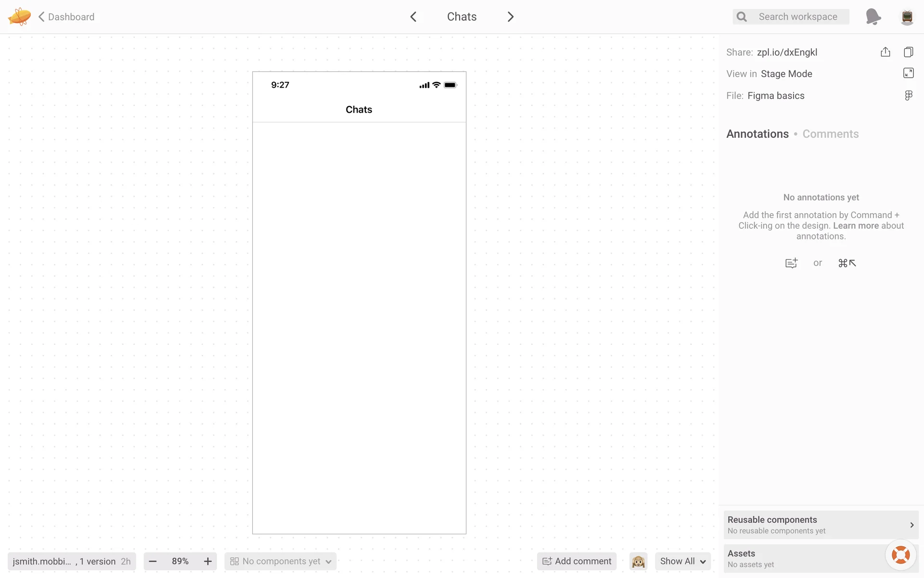Open user profile avatar
Viewport: 924px width, 578px height.
[x=907, y=17]
